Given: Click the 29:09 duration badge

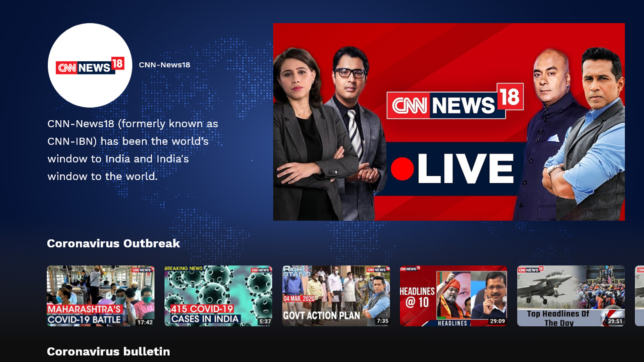Looking at the screenshot, I should click(497, 321).
